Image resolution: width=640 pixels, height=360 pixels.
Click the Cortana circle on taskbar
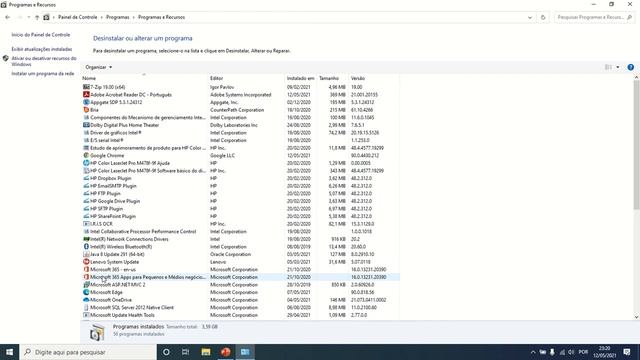click(x=166, y=352)
